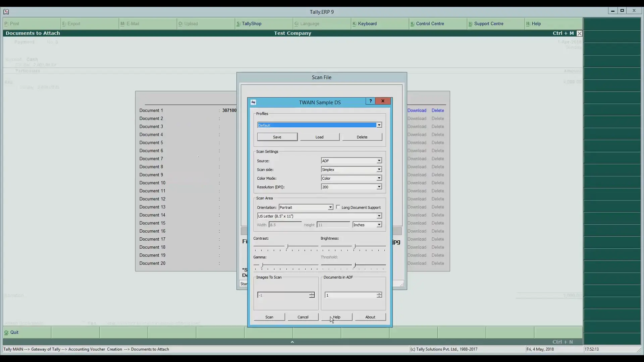This screenshot has width=644, height=362.
Task: Open the Orientation Portrait dropdown
Action: click(330, 207)
